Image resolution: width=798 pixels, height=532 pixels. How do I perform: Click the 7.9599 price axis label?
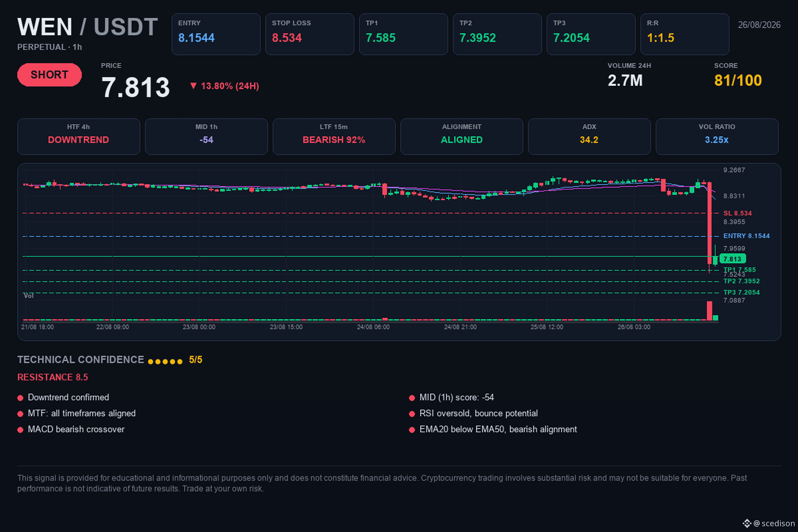click(x=734, y=248)
